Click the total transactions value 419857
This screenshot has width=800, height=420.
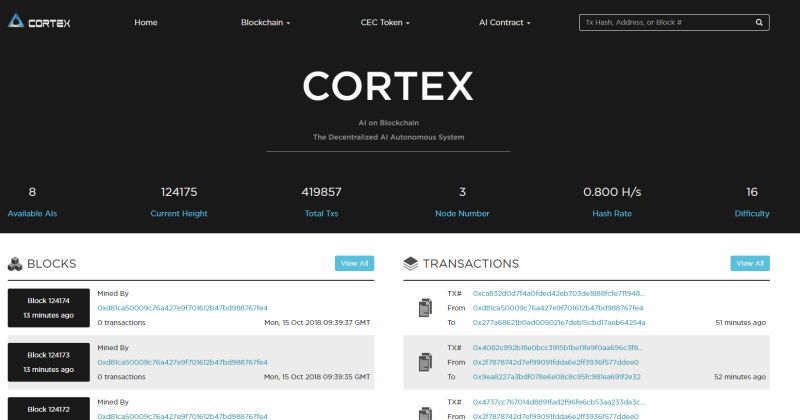click(321, 192)
